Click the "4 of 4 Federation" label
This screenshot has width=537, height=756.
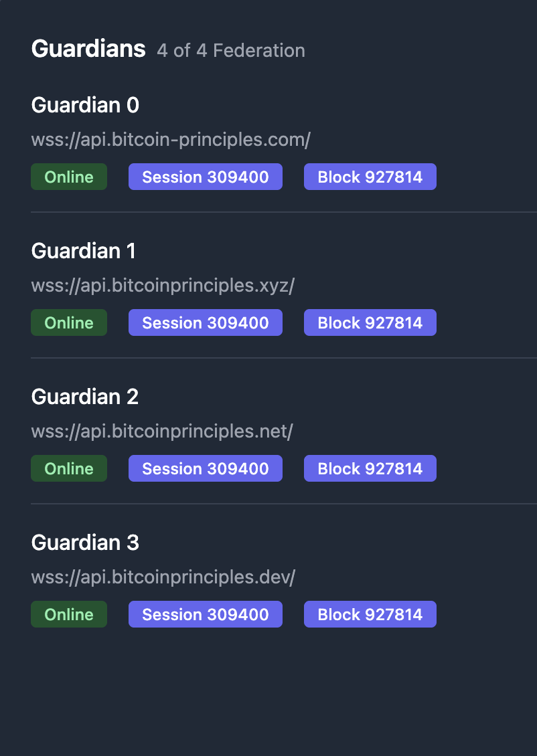point(230,51)
